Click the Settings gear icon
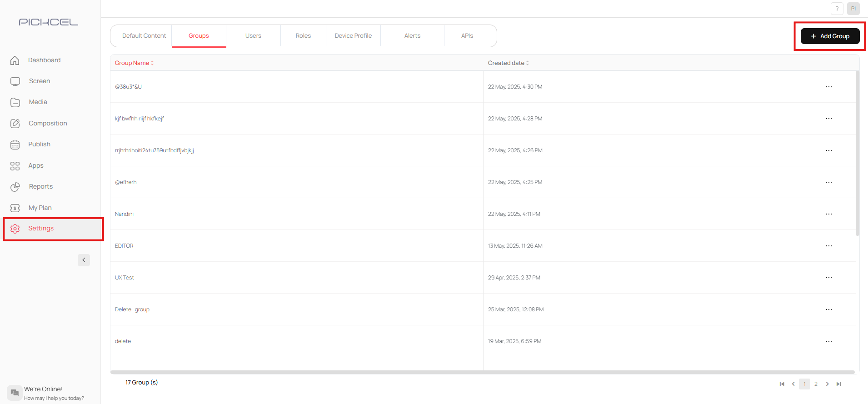 pyautogui.click(x=15, y=229)
